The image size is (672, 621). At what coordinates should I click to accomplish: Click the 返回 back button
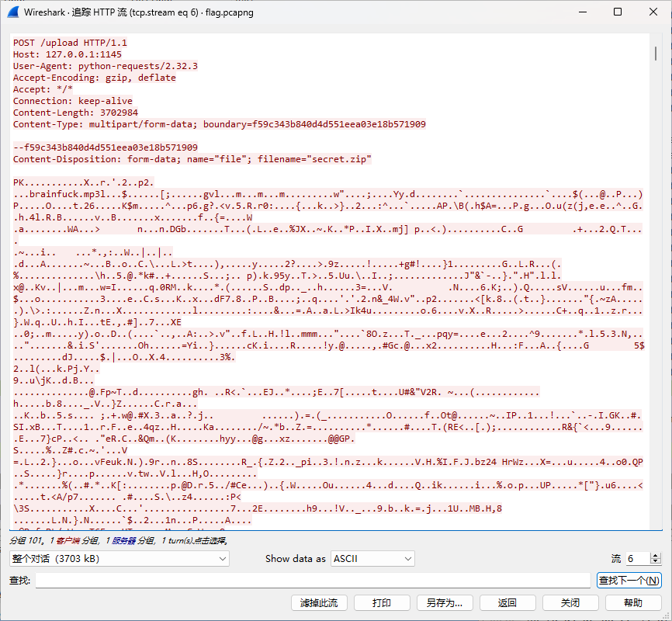click(507, 602)
